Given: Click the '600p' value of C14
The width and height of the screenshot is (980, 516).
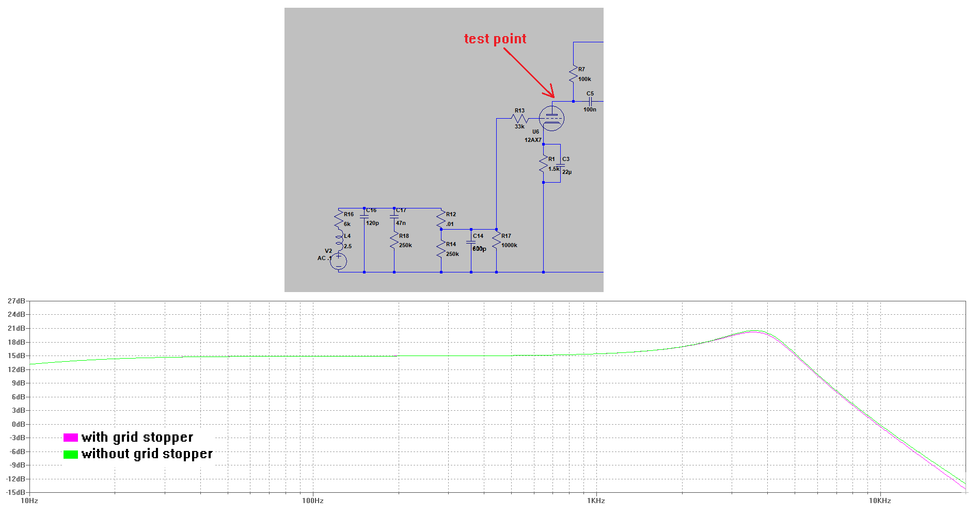Looking at the screenshot, I should (x=479, y=249).
